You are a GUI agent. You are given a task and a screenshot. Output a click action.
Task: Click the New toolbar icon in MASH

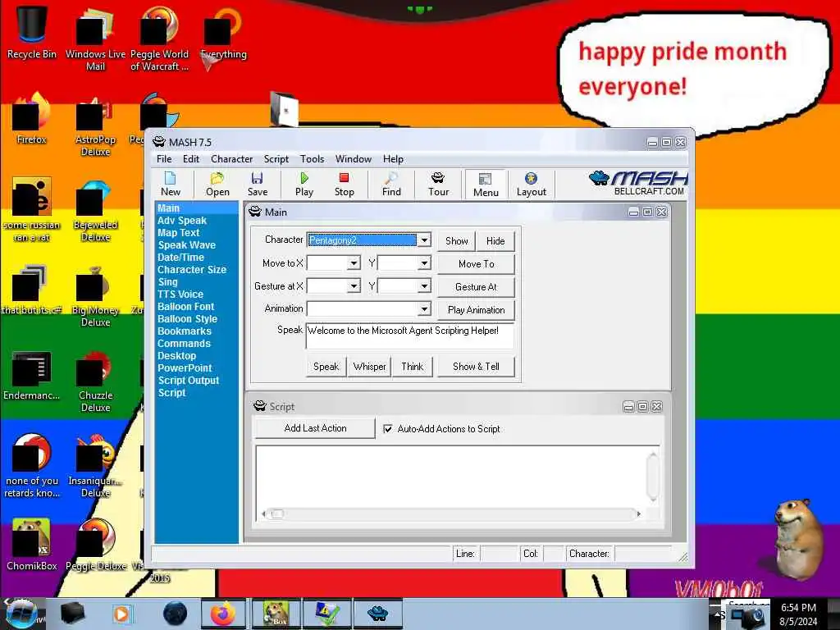[171, 185]
